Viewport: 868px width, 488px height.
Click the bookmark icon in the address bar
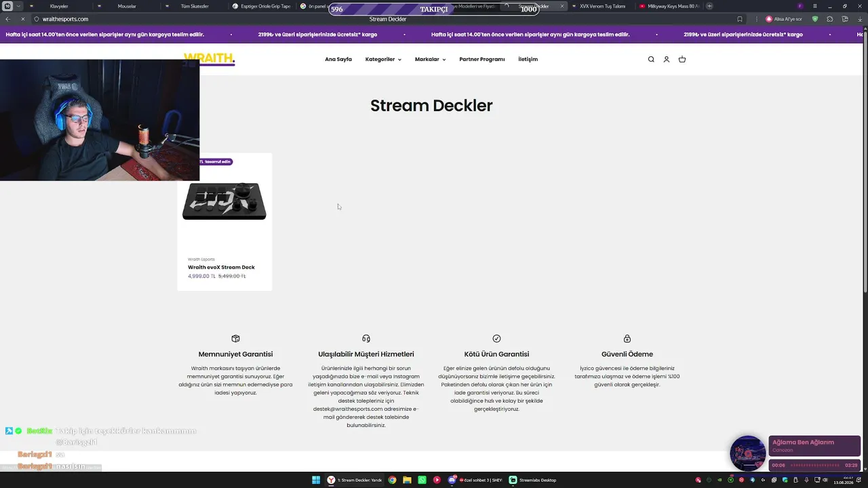click(739, 19)
